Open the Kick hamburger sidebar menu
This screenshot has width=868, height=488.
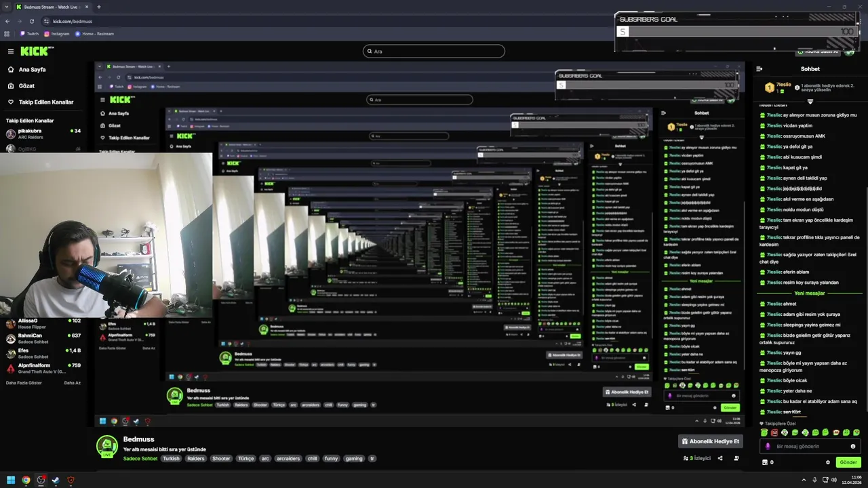point(11,51)
